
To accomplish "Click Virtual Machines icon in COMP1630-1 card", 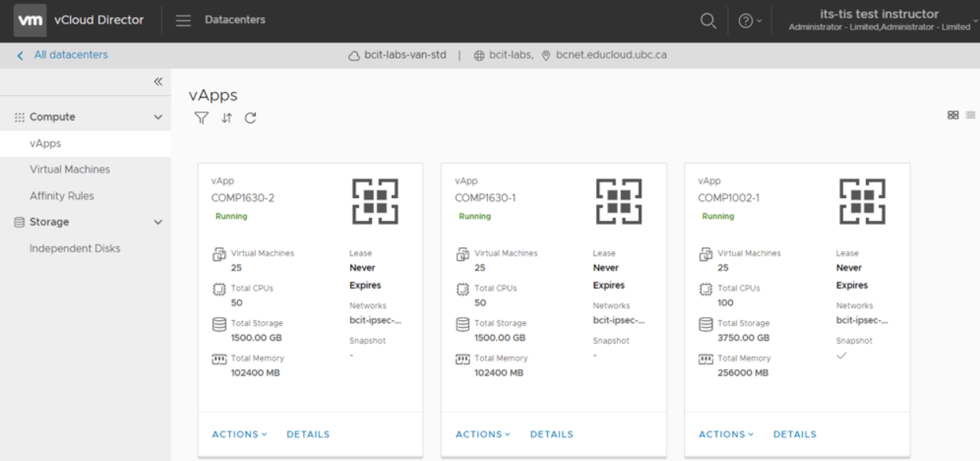I will coord(462,255).
